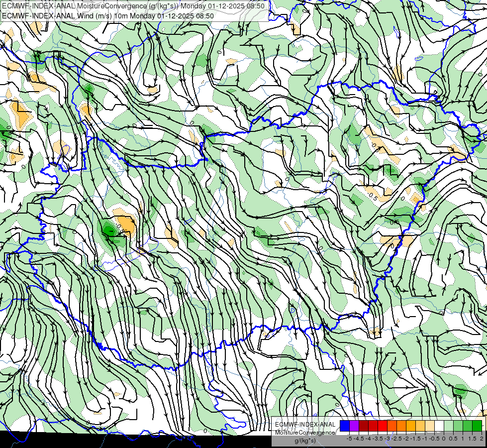Select the light orange swatch between -1.5 and -1
This screenshot has width=487, height=448.
(420, 426)
